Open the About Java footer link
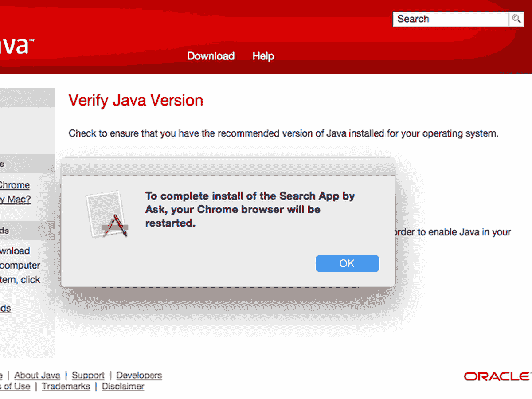The width and height of the screenshot is (532, 399). (x=37, y=375)
